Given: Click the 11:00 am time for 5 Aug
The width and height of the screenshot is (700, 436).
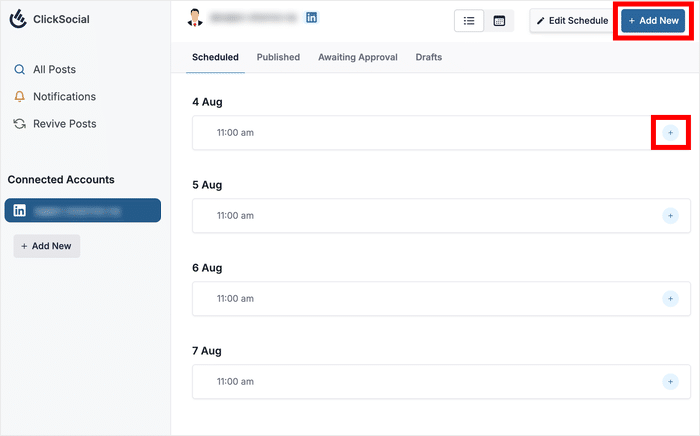Looking at the screenshot, I should click(235, 216).
